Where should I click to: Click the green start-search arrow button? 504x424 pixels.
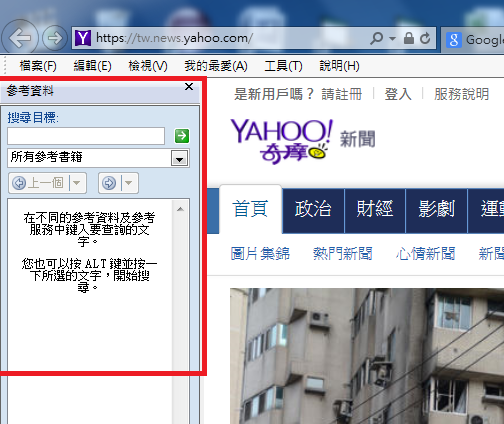pos(182,136)
